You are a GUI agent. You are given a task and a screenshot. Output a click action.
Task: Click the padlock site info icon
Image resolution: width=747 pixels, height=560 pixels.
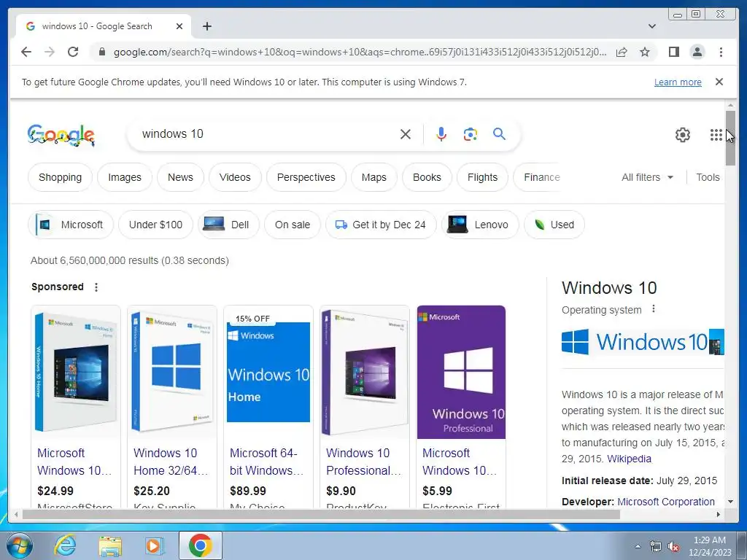[101, 52]
